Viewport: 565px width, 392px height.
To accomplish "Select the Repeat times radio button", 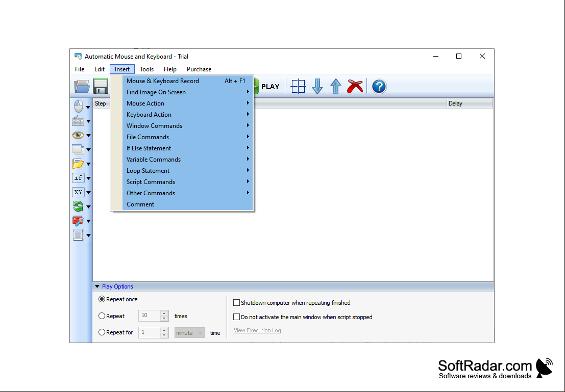I will pos(102,316).
